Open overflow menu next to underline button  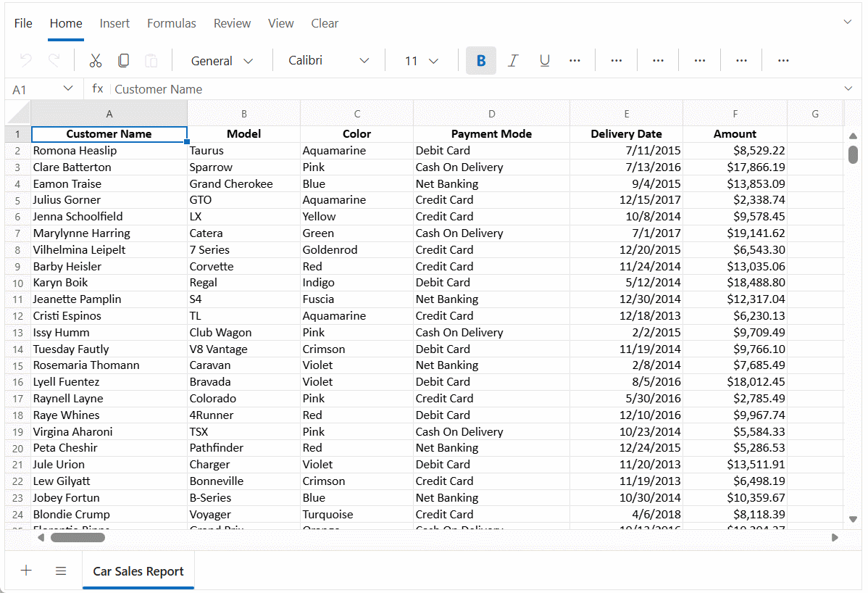[575, 60]
